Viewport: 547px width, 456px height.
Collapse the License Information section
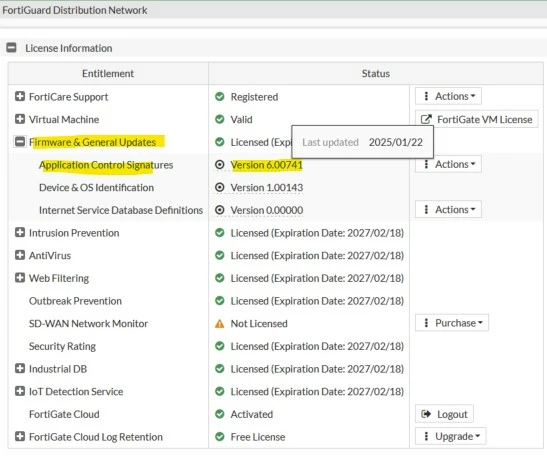point(12,47)
